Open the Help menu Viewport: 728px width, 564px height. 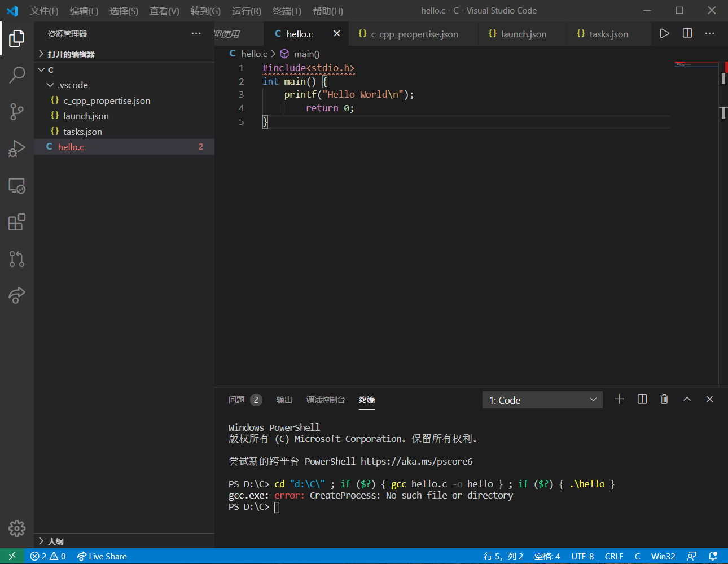[327, 11]
